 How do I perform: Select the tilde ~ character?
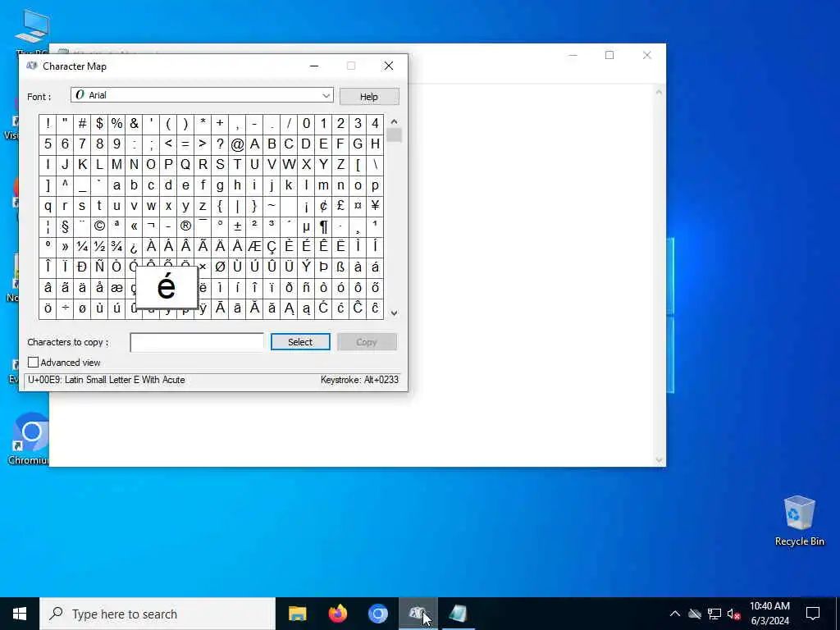pyautogui.click(x=272, y=206)
